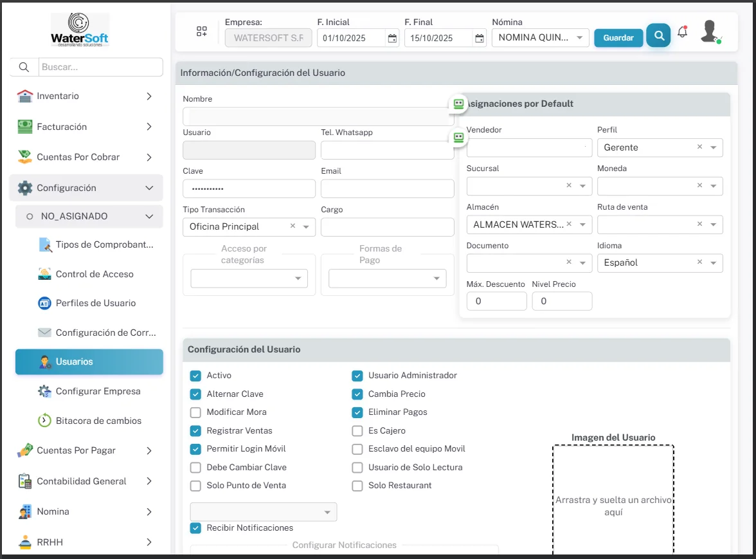Viewport: 756px width, 559px height.
Task: Open the Formas de Pago dropdown
Action: click(387, 279)
